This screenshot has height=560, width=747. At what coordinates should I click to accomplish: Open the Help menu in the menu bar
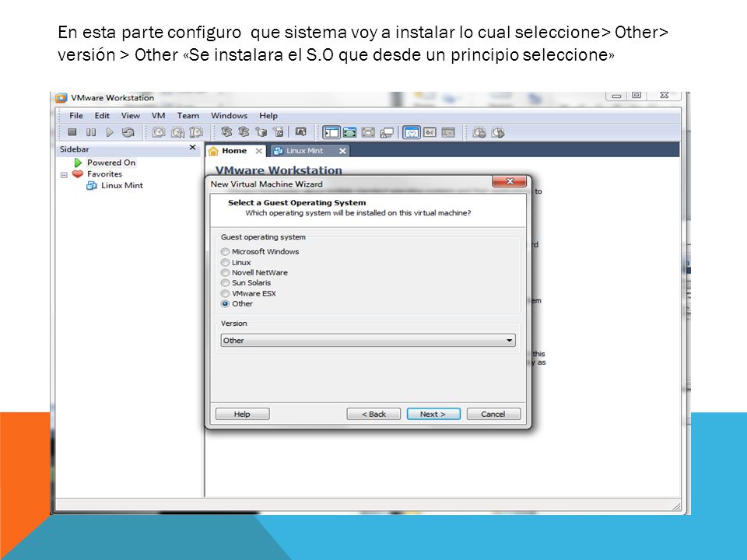268,116
